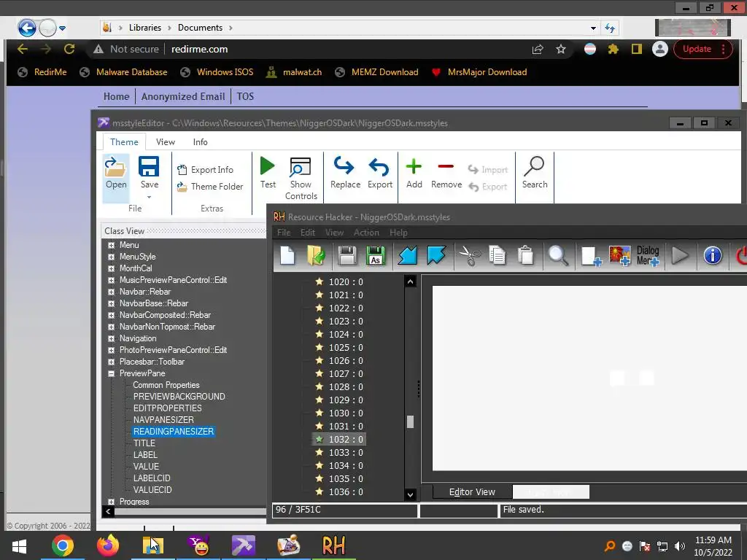Click the Class View horizontal scroll-left arrow

(x=108, y=512)
